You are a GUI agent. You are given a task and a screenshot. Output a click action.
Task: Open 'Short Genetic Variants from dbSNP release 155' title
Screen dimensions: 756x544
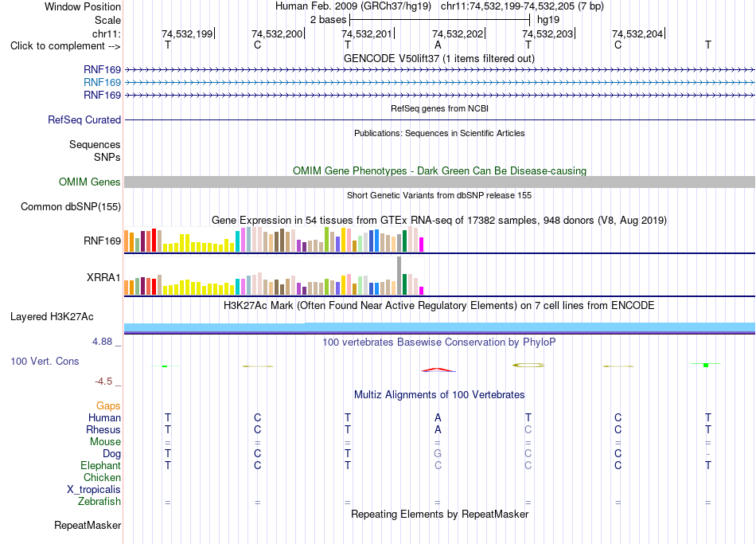click(x=439, y=195)
